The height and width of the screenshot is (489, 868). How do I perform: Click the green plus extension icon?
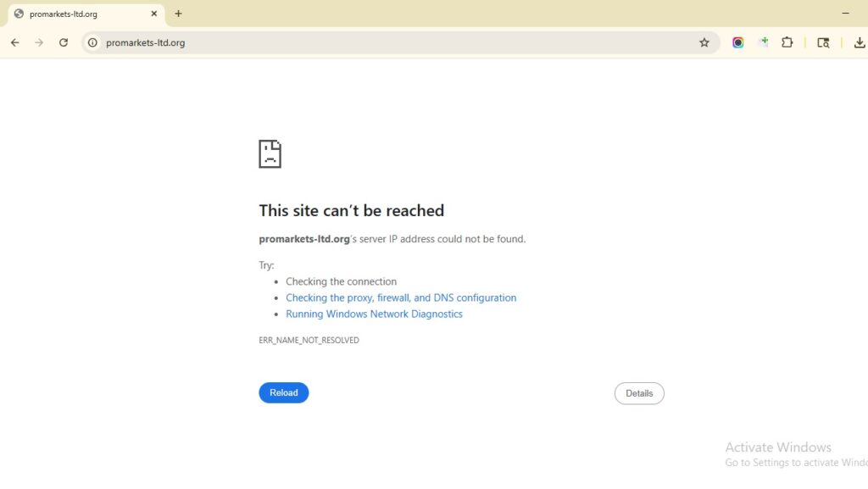pos(762,42)
